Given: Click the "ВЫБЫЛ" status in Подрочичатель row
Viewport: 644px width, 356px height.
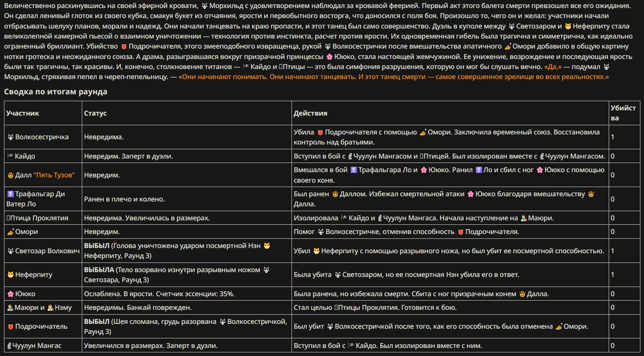Looking at the screenshot, I should click(x=97, y=322).
